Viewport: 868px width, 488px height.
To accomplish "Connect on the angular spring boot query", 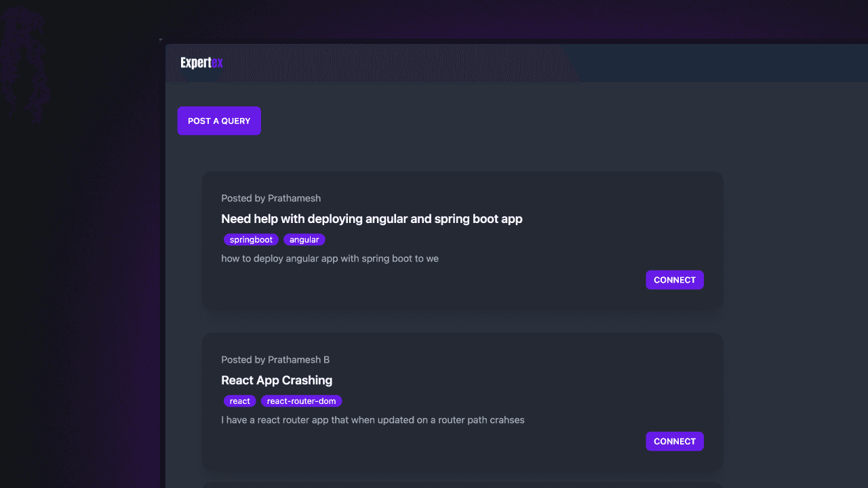I will coord(675,280).
